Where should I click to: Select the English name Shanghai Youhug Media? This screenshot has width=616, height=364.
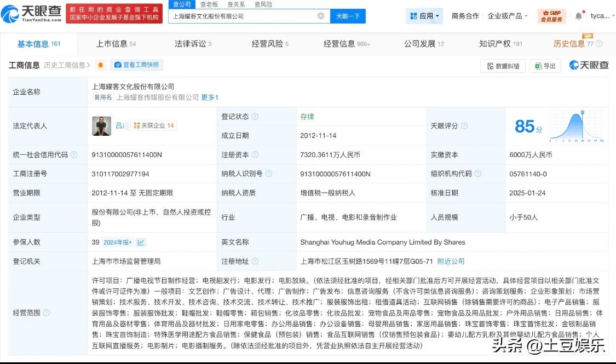[383, 242]
